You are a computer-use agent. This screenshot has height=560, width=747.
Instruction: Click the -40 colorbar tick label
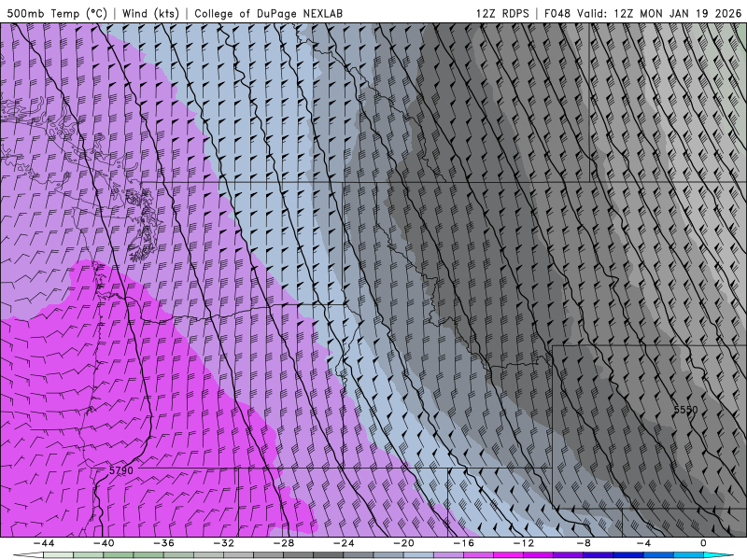[104, 543]
